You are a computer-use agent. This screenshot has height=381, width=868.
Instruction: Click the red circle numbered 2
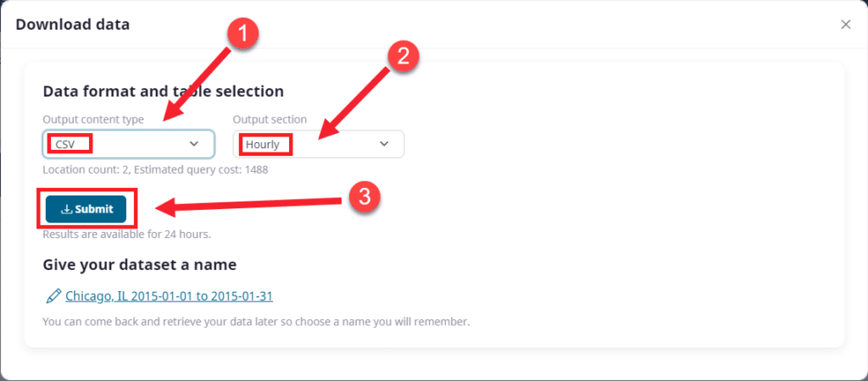403,56
